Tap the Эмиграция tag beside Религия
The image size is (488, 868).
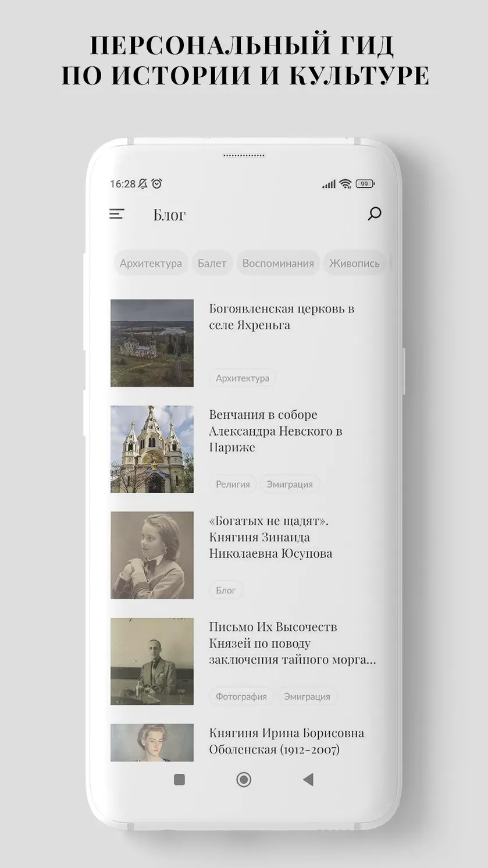(x=290, y=484)
